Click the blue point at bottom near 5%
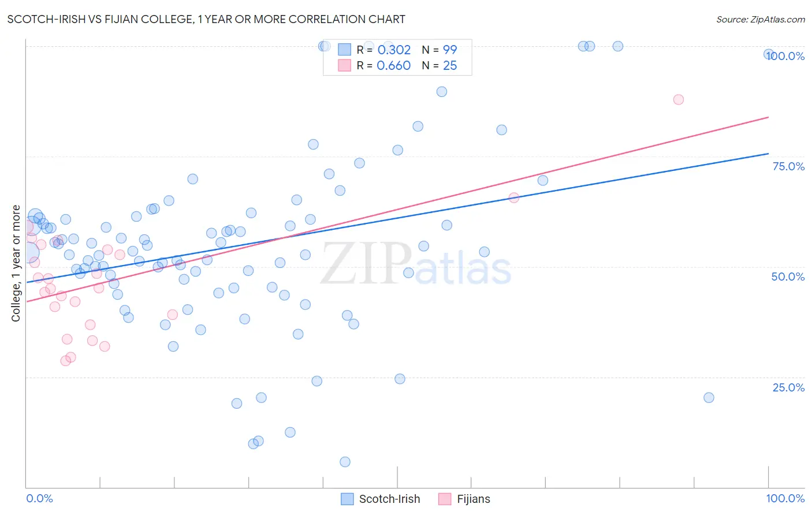Image resolution: width=812 pixels, height=515 pixels. (345, 462)
